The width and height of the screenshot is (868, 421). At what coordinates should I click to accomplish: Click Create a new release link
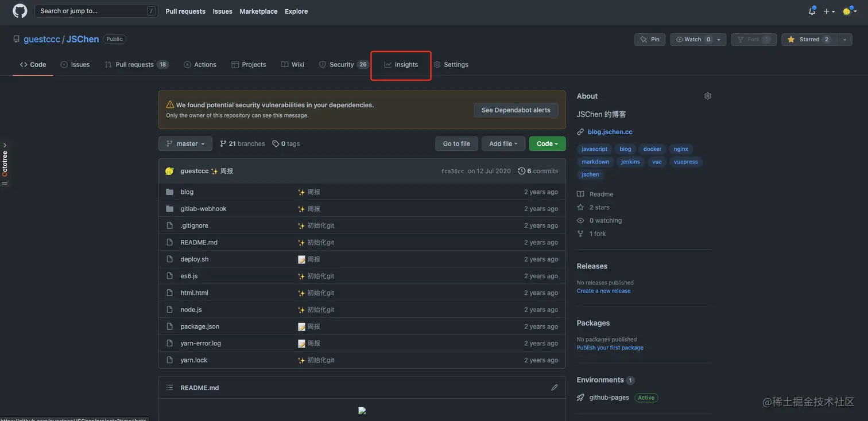pos(603,291)
